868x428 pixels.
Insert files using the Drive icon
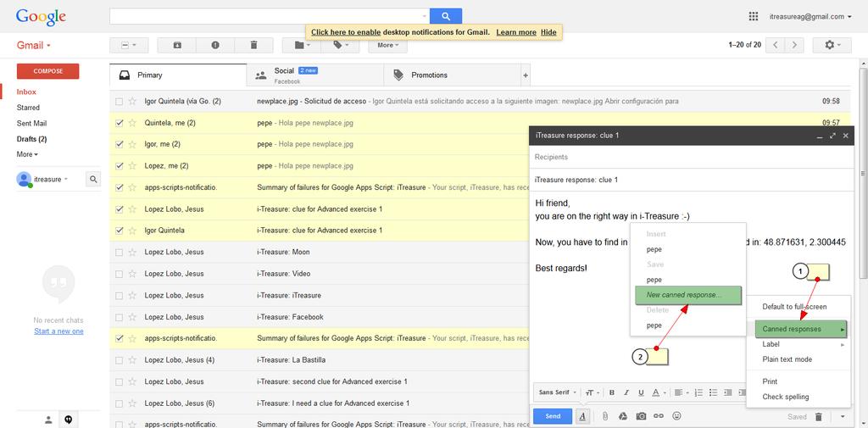(623, 416)
